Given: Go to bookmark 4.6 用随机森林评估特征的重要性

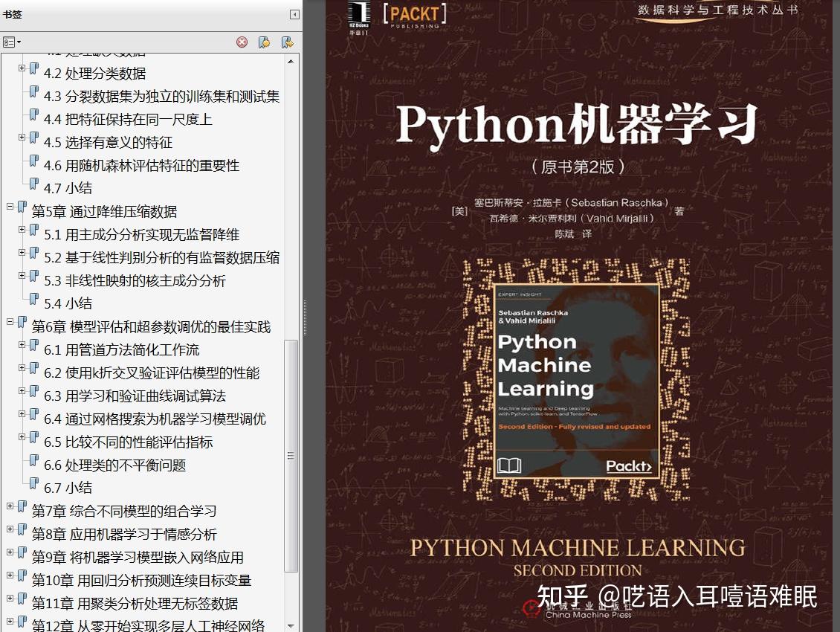Looking at the screenshot, I should point(141,166).
